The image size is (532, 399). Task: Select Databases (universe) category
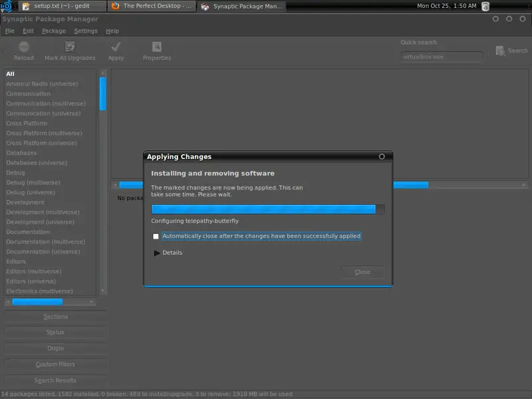coord(51,162)
